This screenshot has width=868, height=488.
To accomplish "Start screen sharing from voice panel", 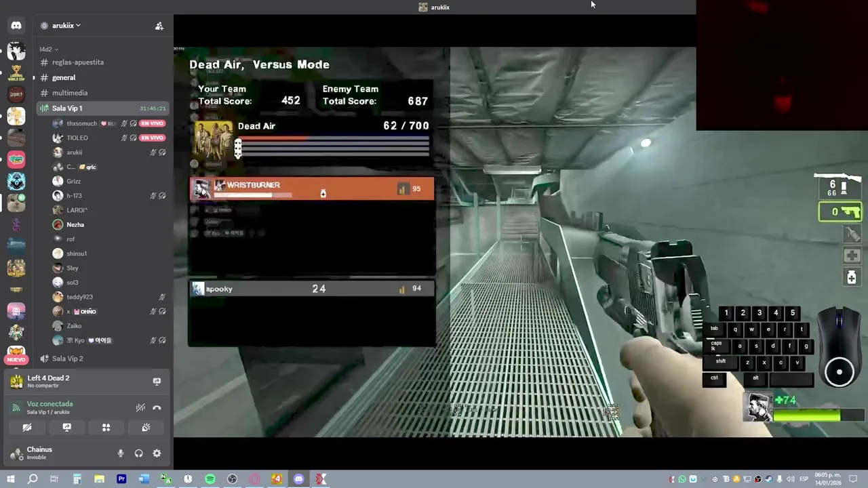I will click(66, 428).
